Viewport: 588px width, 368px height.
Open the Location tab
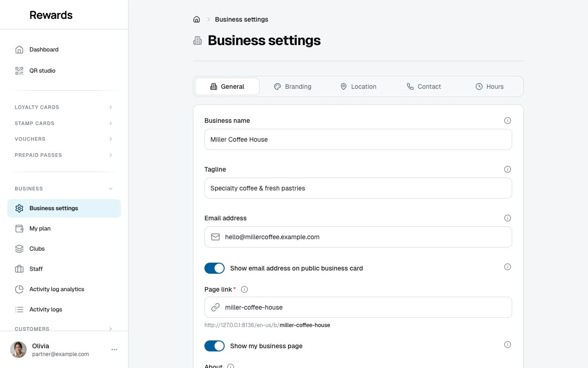[358, 86]
